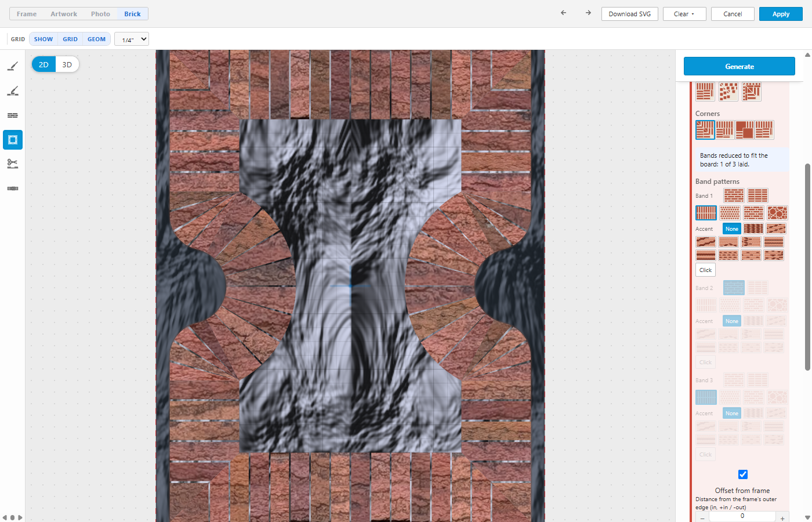The height and width of the screenshot is (522, 812).
Task: Select Band 1 running bond pattern icon
Action: tap(734, 195)
